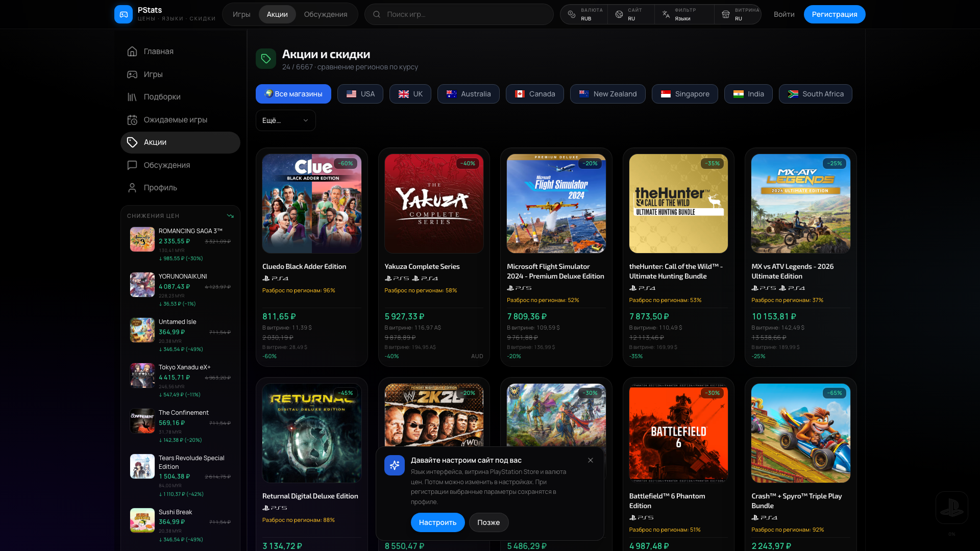The height and width of the screenshot is (551, 980).
Task: Click the Войти login link
Action: pos(784,14)
